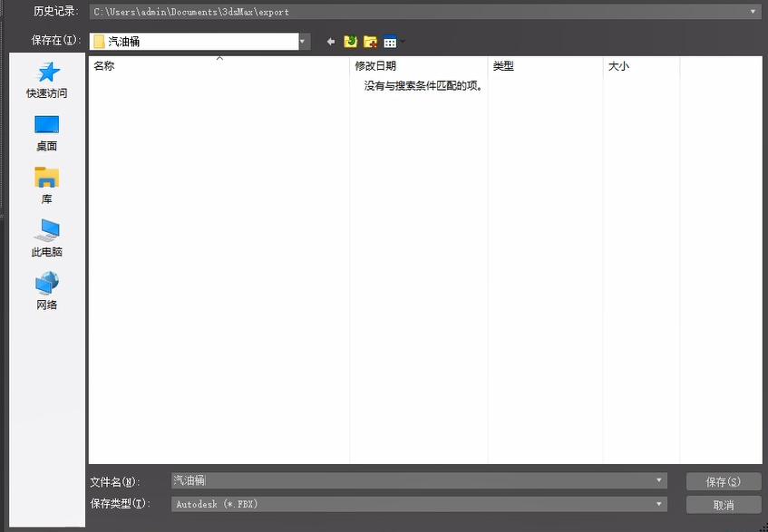Go up one folder level
Screen dimensions: 768x532
point(350,42)
